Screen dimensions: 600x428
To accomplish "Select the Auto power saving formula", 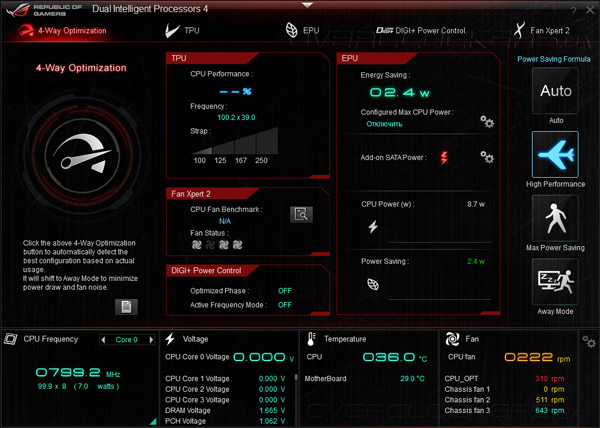I will [x=555, y=91].
